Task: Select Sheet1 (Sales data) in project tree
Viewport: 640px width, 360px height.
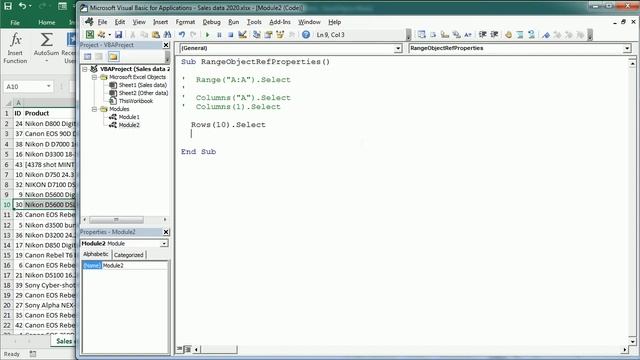Action: coord(142,85)
